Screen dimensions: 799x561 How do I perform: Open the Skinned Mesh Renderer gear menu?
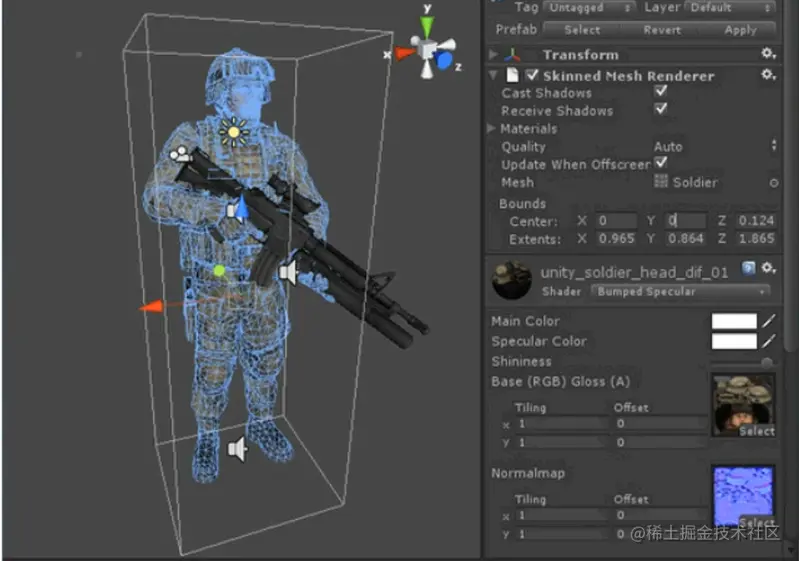[768, 75]
